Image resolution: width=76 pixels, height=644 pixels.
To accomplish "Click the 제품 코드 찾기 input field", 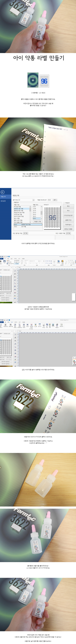I will point(50,200).
